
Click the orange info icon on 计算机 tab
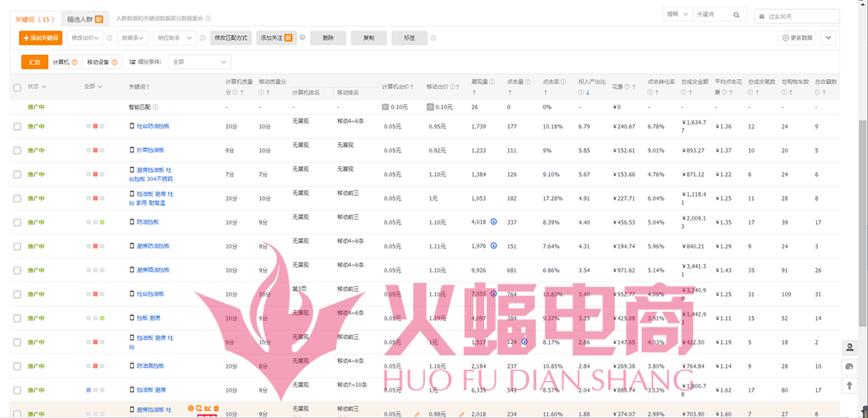click(74, 62)
